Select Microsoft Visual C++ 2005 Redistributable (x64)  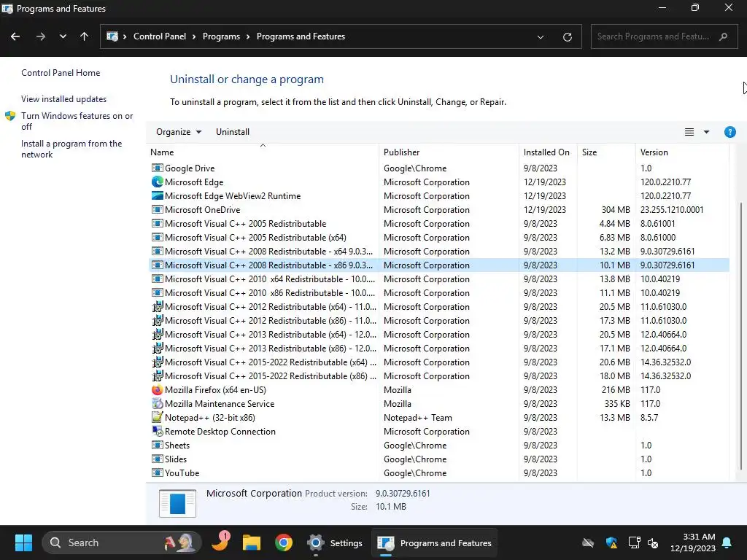tap(439, 237)
